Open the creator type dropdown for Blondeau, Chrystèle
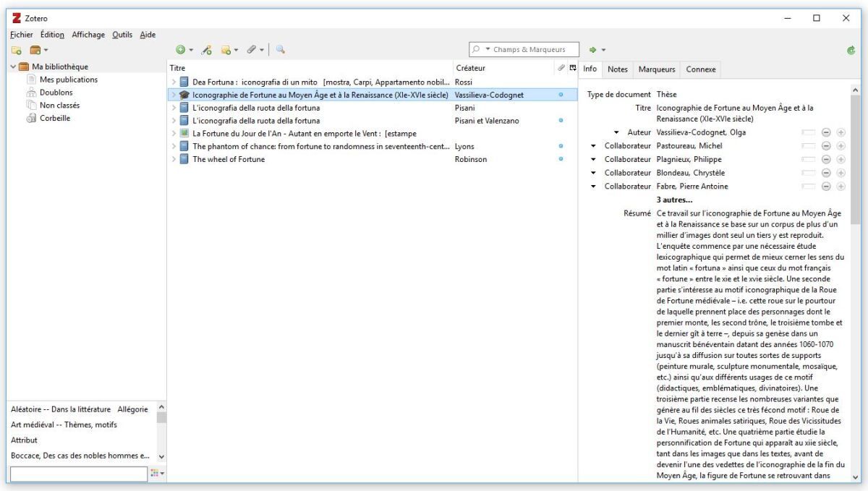Screen dimensions: 868x491 pos(593,173)
